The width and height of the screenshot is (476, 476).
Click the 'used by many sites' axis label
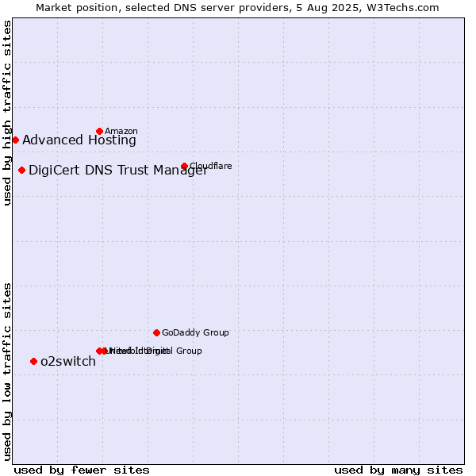pyautogui.click(x=398, y=470)
